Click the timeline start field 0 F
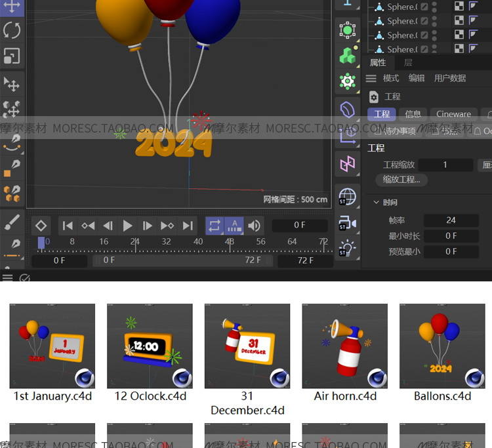Image resolution: width=492 pixels, height=448 pixels. 59,260
